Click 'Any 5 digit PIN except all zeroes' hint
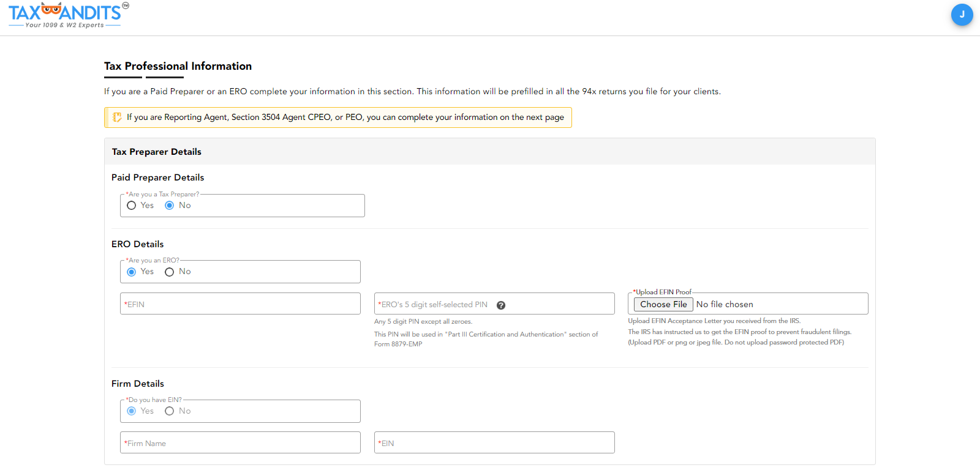 423,321
